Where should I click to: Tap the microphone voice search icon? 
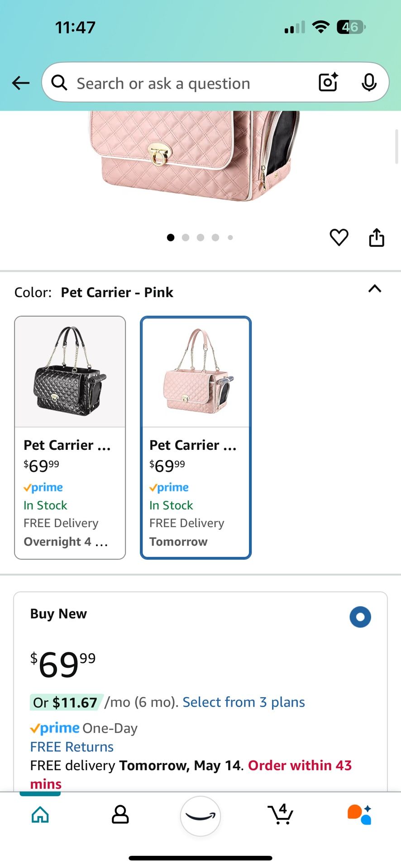(x=369, y=82)
